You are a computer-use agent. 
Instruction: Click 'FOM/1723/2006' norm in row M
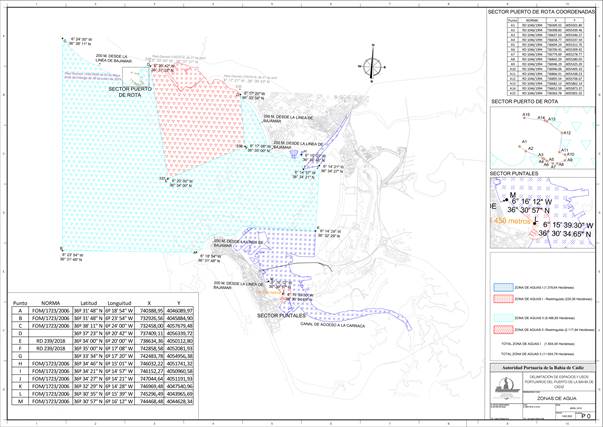tap(51, 401)
